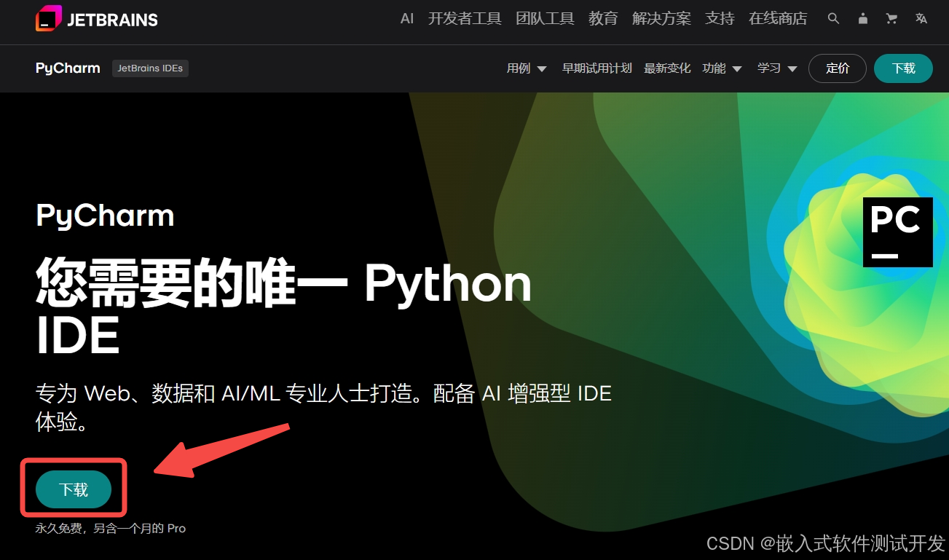Viewport: 949px width, 560px height.
Task: Click the highlighted 下载 button
Action: click(x=73, y=489)
